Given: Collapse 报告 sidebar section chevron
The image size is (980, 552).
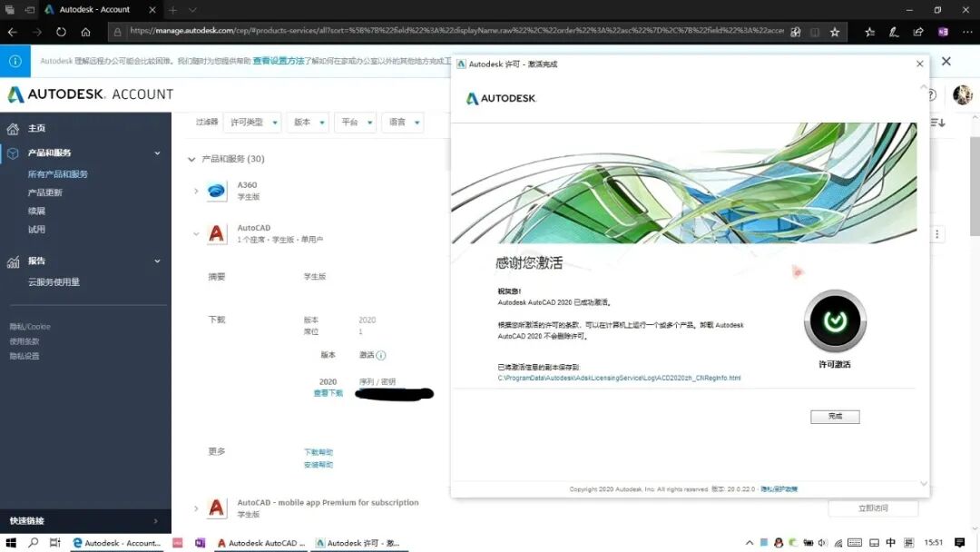Looking at the screenshot, I should click(x=158, y=261).
